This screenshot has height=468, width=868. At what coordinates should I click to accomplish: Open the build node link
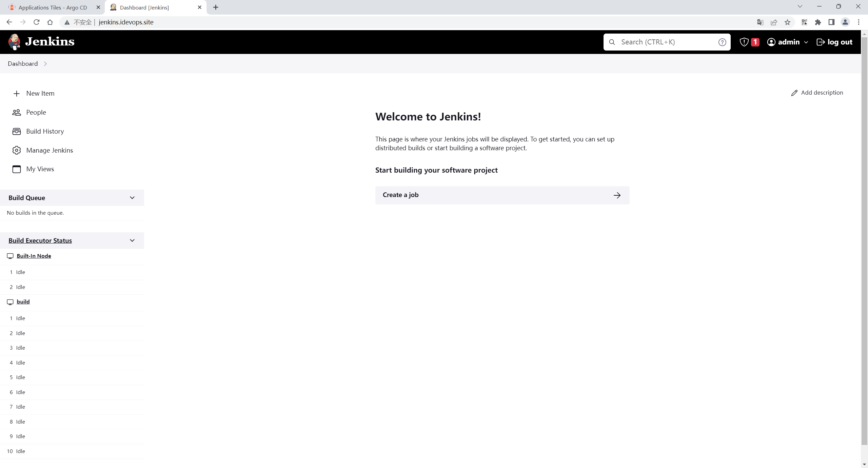tap(23, 301)
